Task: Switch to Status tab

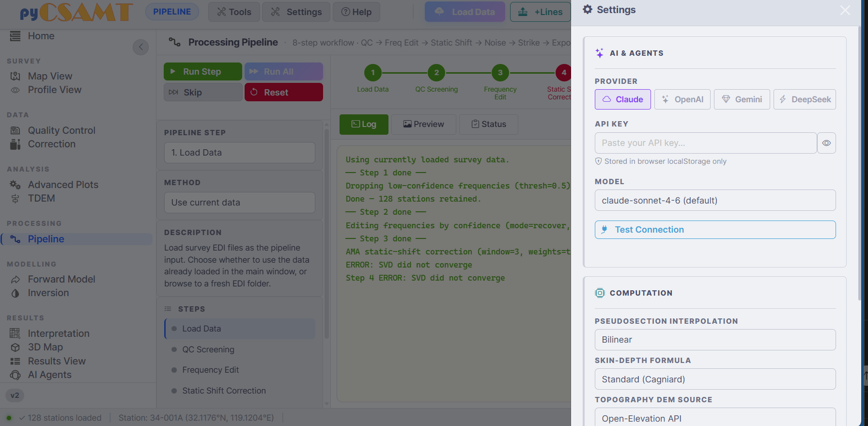Action: pos(489,124)
